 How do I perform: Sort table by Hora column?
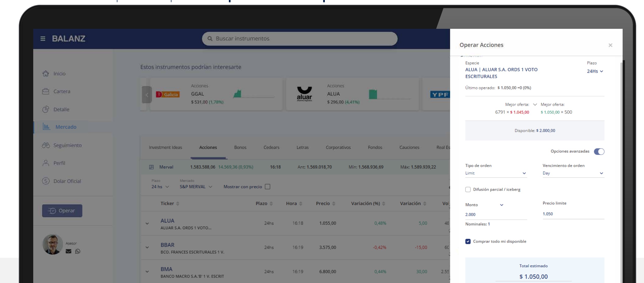coord(301,204)
